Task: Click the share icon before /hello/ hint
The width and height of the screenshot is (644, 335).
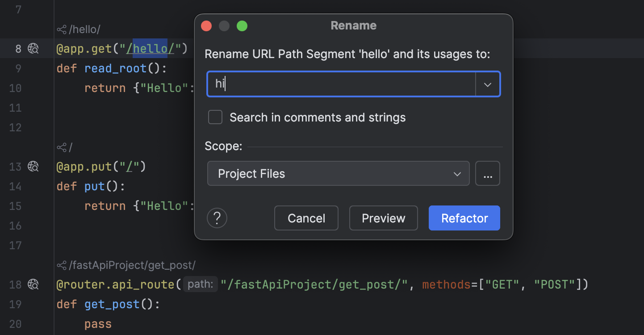Action: 61,29
